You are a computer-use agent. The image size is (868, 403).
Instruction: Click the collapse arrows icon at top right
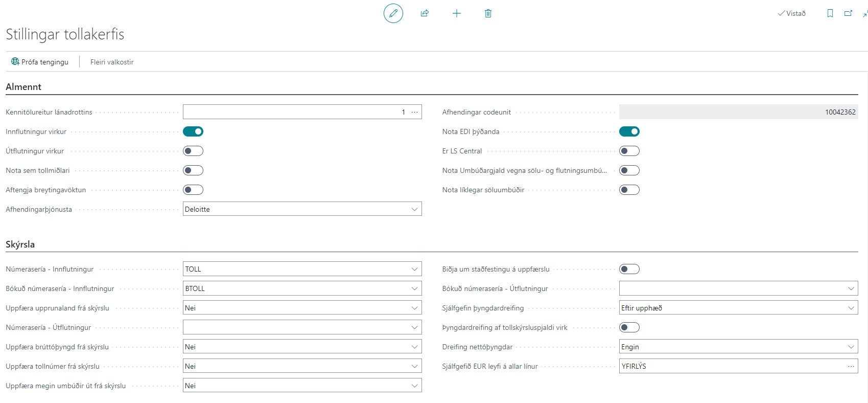coord(865,14)
